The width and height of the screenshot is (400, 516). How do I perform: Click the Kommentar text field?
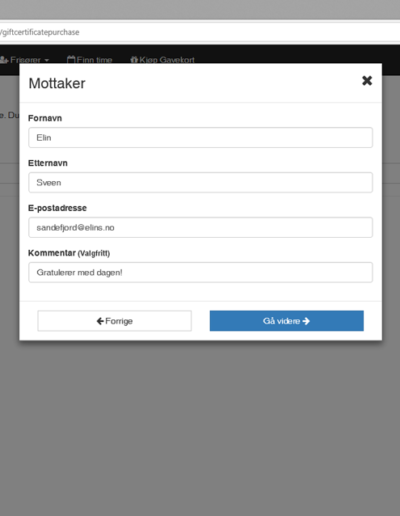[200, 272]
